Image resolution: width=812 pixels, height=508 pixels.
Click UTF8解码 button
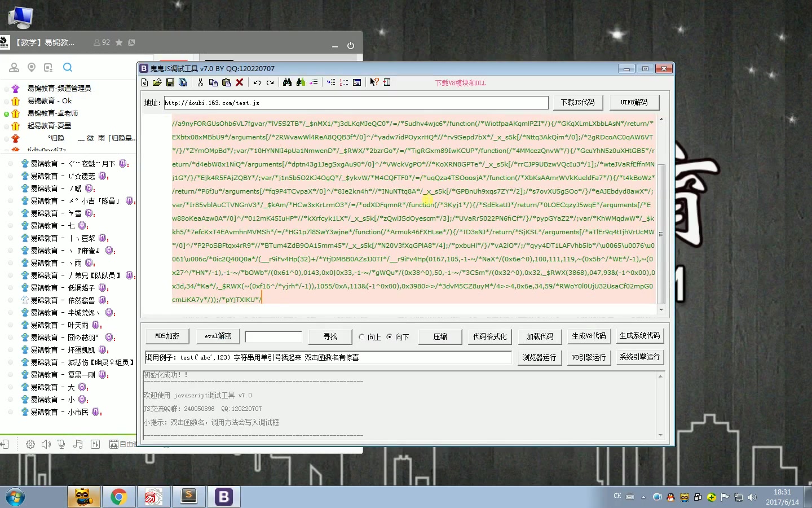634,102
